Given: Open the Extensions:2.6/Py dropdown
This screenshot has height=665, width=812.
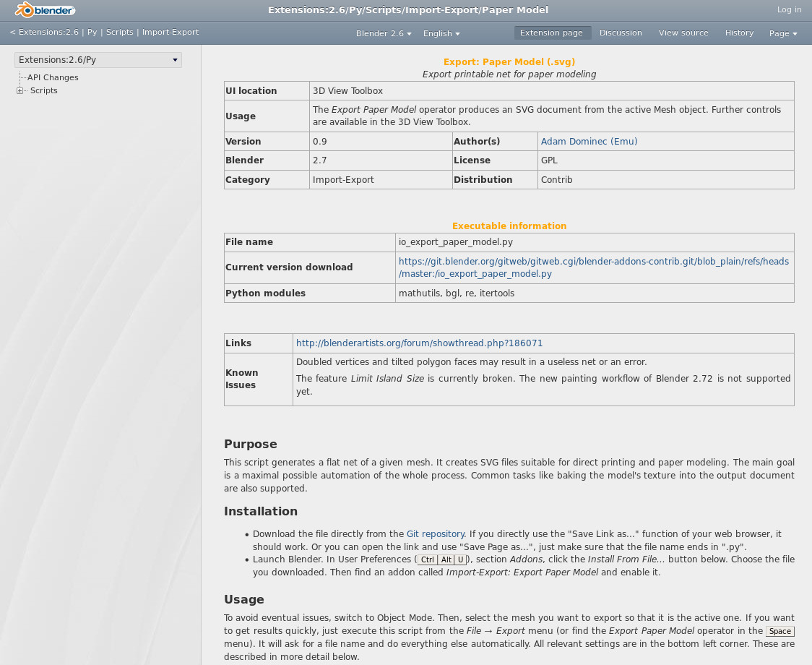Looking at the screenshot, I should [98, 60].
